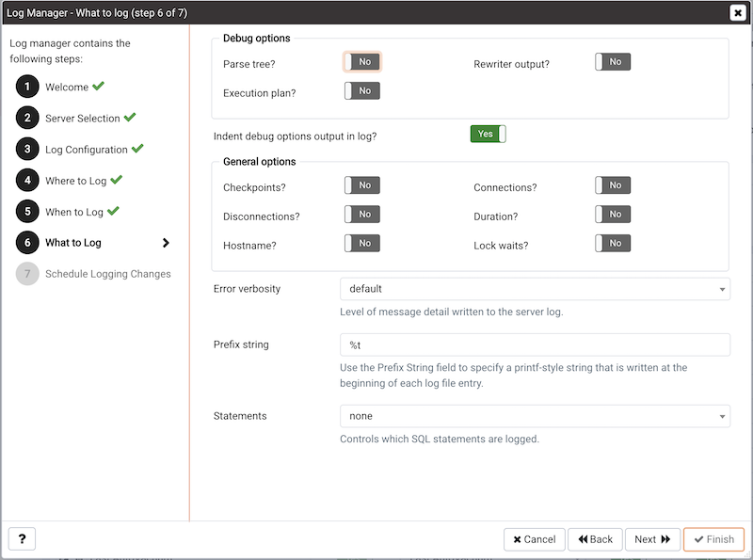The height and width of the screenshot is (560, 753).
Task: Open help with the question mark button
Action: tap(22, 539)
